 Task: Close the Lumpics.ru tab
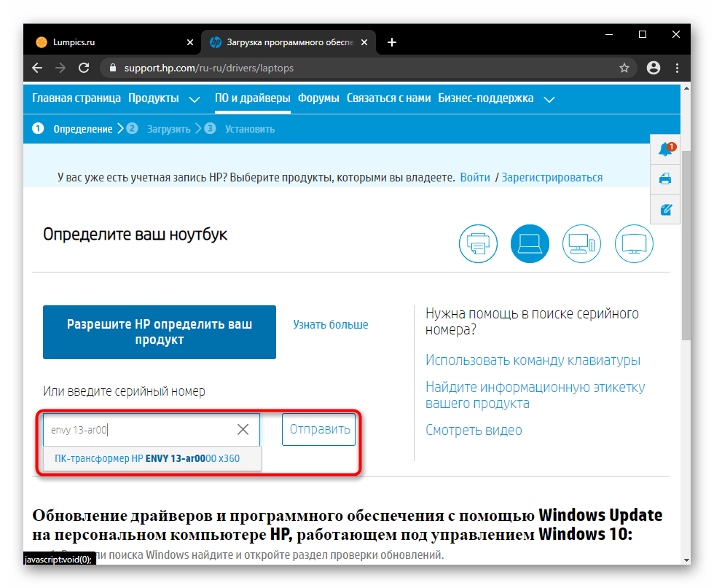coord(190,42)
